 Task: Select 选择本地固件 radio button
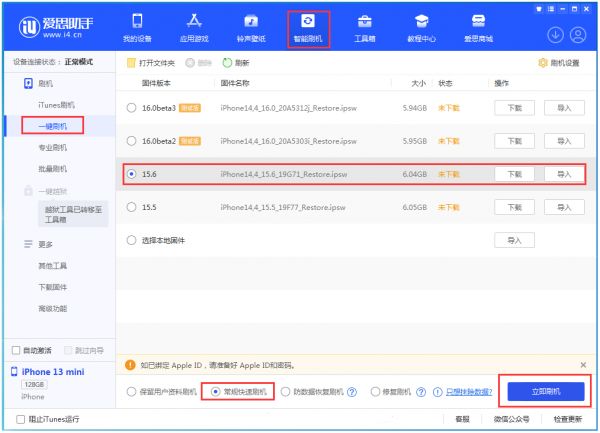(131, 240)
